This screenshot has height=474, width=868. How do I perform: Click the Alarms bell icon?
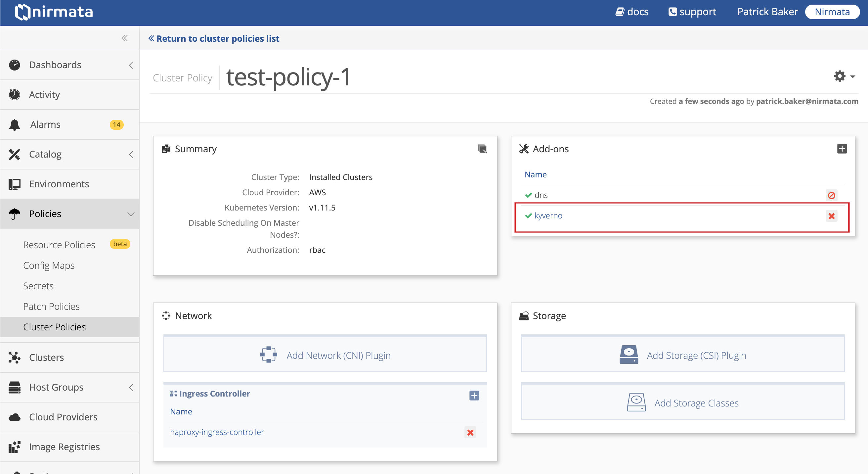[15, 124]
